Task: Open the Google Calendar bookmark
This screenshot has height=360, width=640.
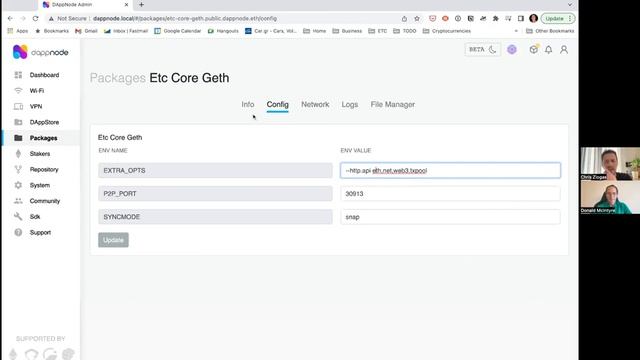Action: pyautogui.click(x=178, y=31)
